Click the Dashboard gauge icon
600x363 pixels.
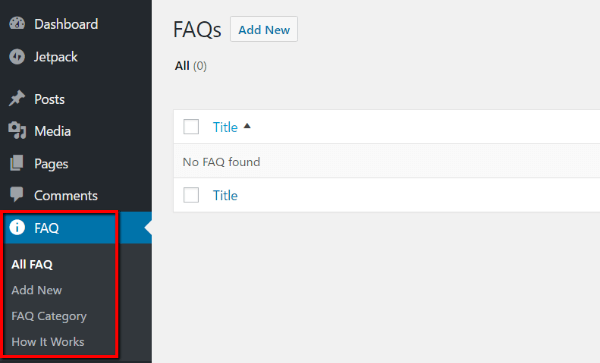[17, 24]
